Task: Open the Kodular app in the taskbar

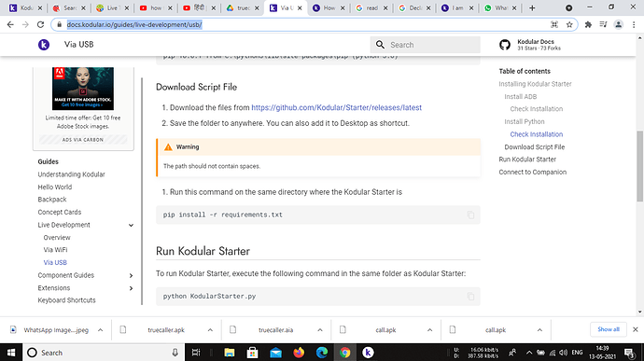Action: click(368, 353)
